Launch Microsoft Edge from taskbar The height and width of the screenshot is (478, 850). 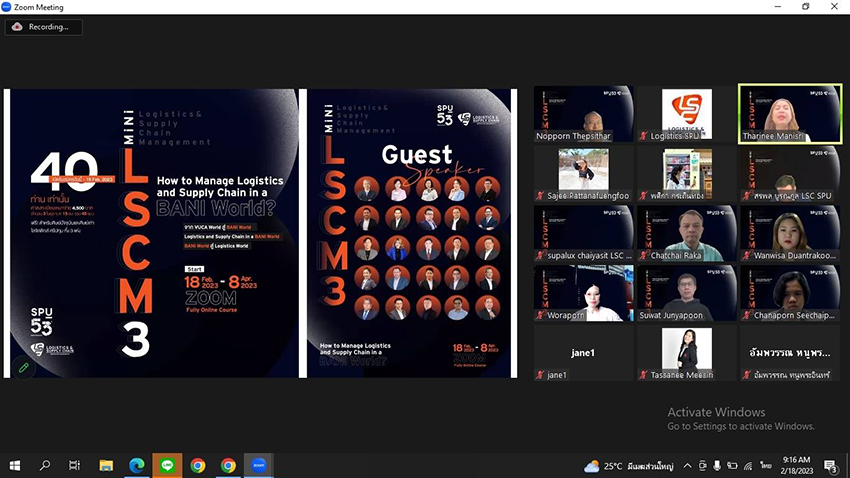[137, 466]
